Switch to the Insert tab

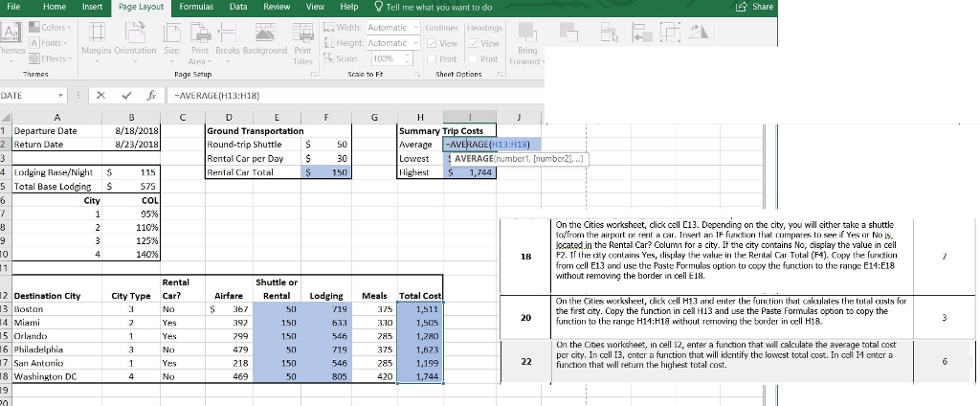click(93, 7)
